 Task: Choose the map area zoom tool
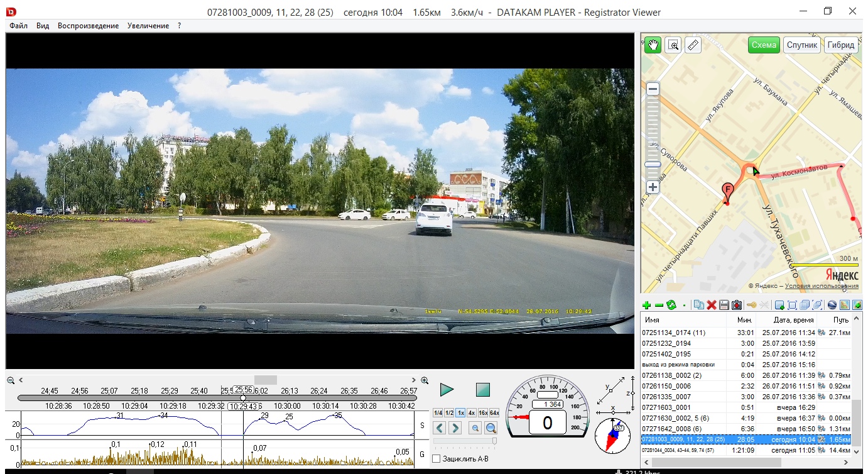pyautogui.click(x=673, y=45)
